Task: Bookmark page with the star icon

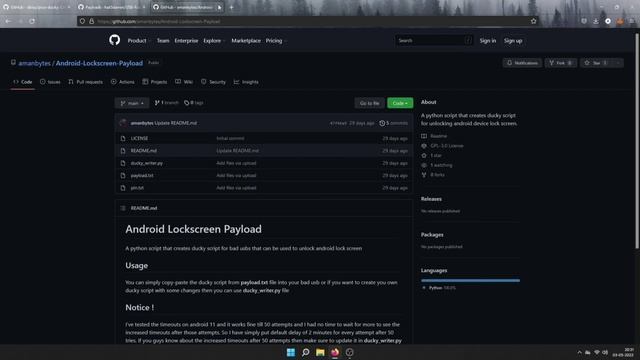Action: click(533, 21)
